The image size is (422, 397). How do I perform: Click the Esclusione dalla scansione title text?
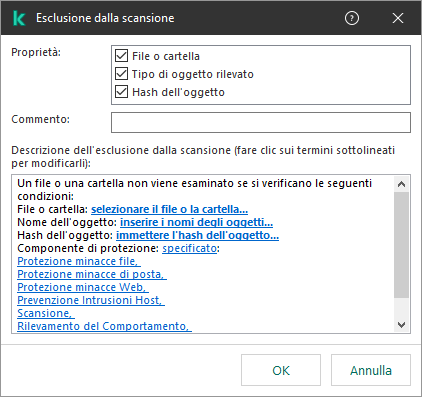[x=105, y=18]
